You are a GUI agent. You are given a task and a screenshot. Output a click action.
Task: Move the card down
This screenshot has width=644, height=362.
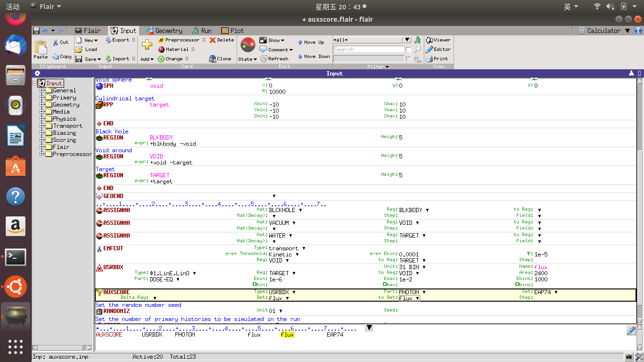[x=314, y=57]
